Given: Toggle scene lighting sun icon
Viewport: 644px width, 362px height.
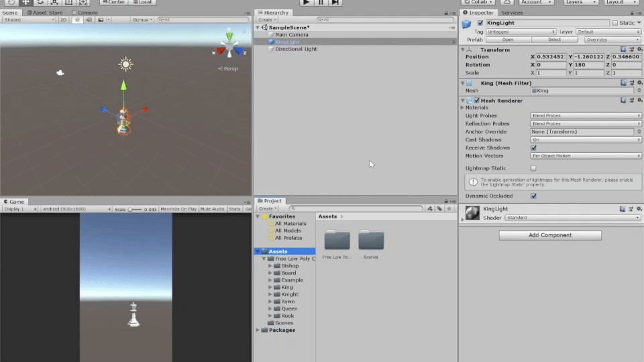Looking at the screenshot, I should 77,20.
